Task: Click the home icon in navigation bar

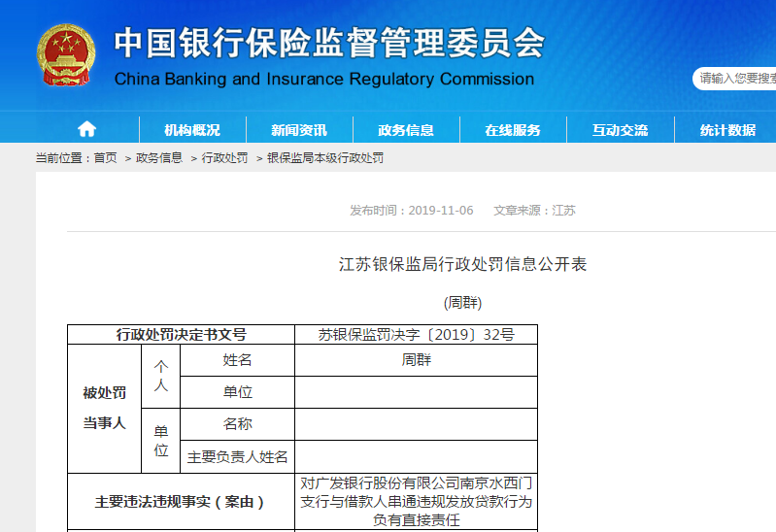Action: pyautogui.click(x=87, y=129)
